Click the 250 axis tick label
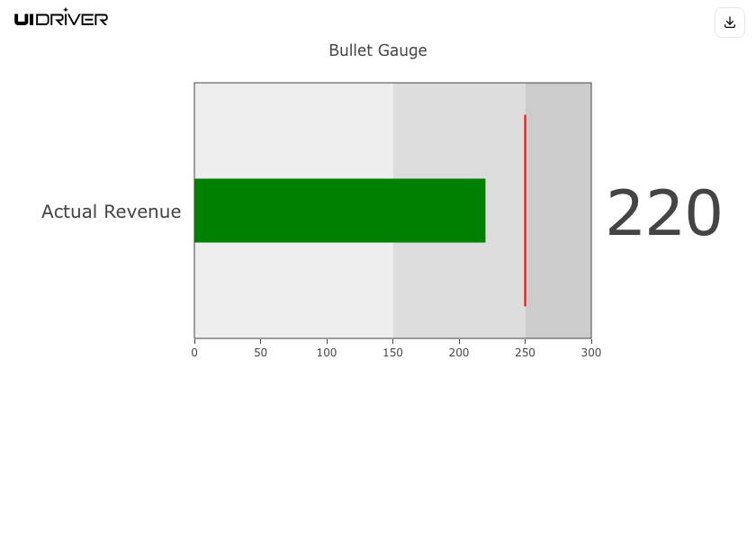The width and height of the screenshot is (756, 540). pyautogui.click(x=525, y=353)
